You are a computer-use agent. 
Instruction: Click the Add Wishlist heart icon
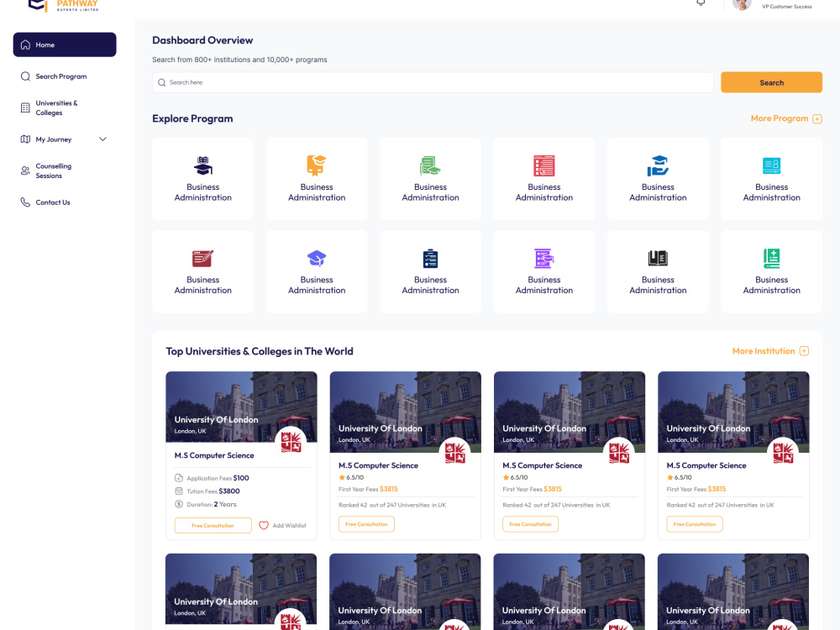264,526
